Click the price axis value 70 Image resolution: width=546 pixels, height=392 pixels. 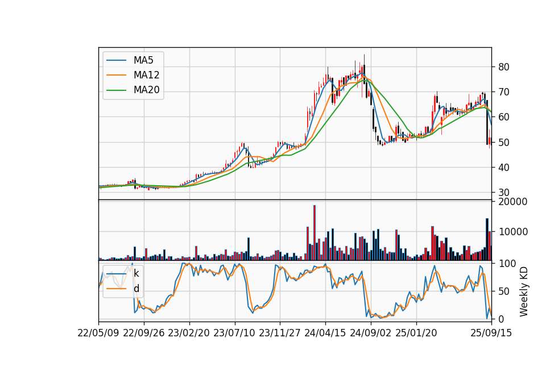pos(503,92)
